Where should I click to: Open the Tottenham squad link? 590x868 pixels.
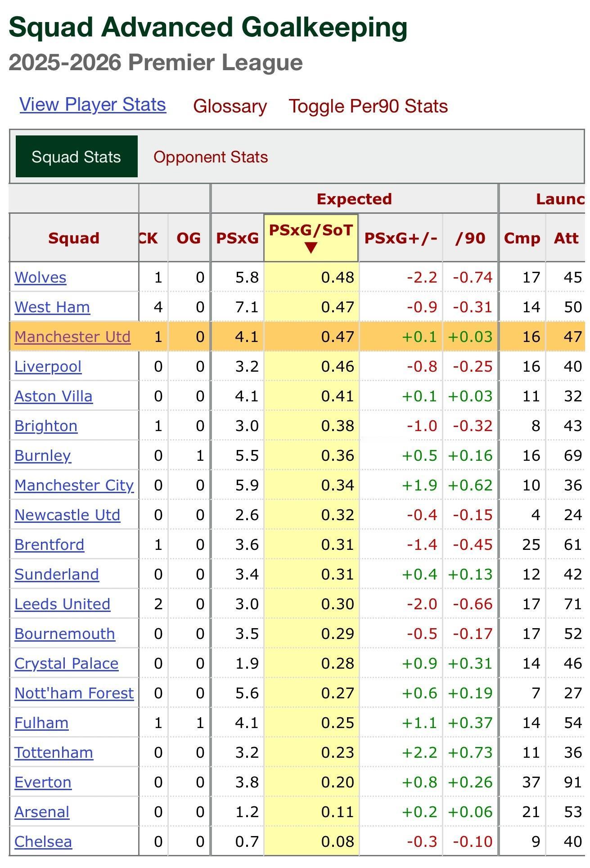pos(54,752)
